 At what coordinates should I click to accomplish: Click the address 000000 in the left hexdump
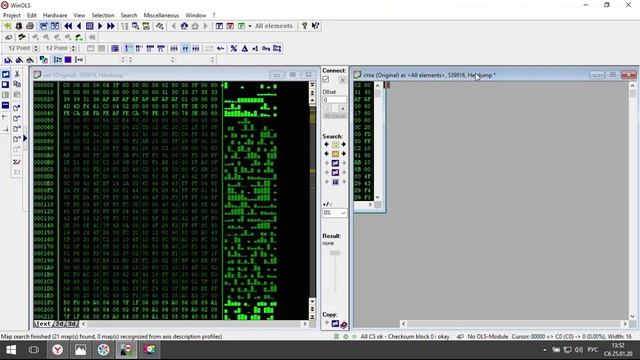tap(44, 85)
